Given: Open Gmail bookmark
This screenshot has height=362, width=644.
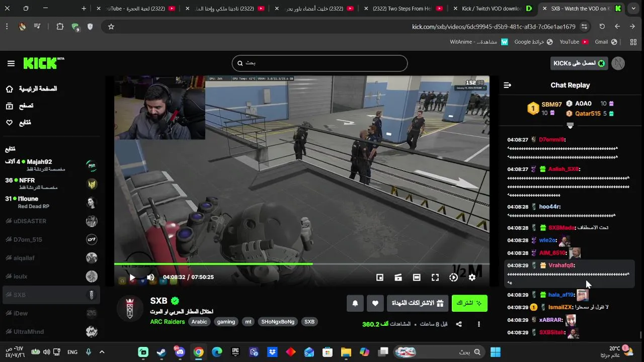Looking at the screenshot, I should pyautogui.click(x=606, y=42).
